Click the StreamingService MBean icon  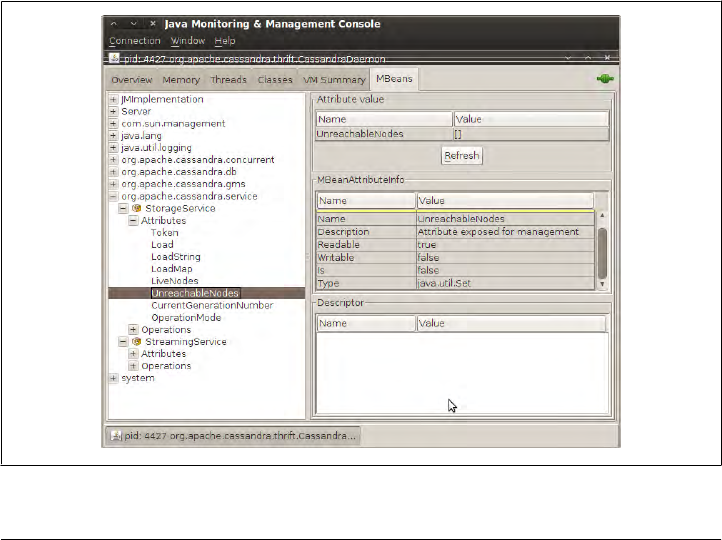point(136,342)
